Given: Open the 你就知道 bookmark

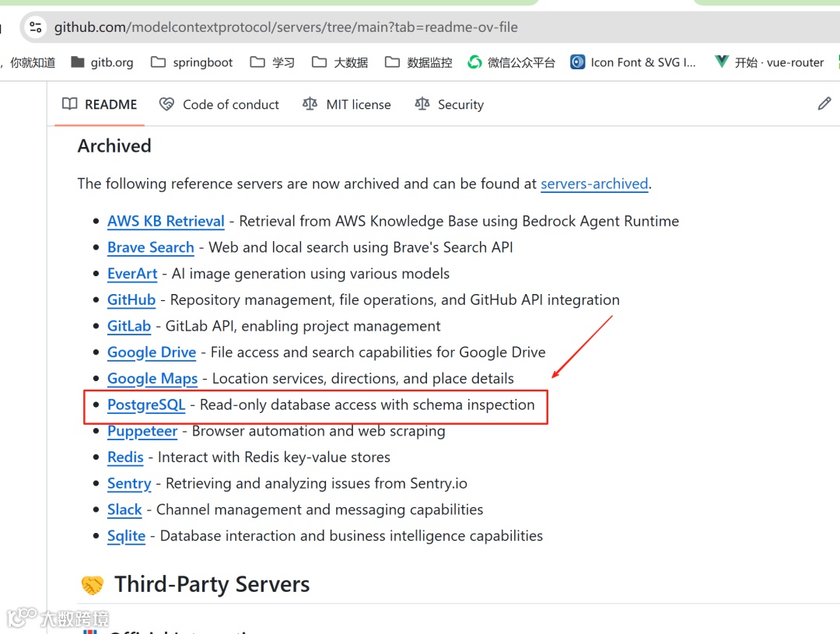Looking at the screenshot, I should (32, 62).
